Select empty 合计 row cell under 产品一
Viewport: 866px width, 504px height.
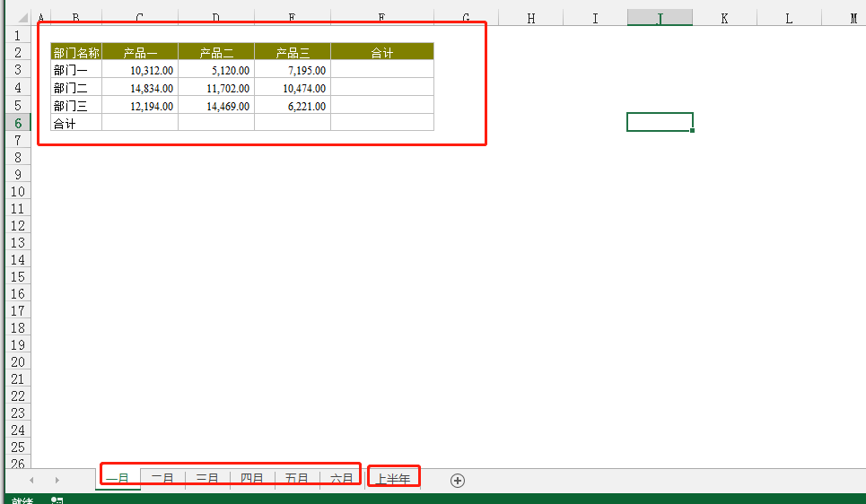140,123
